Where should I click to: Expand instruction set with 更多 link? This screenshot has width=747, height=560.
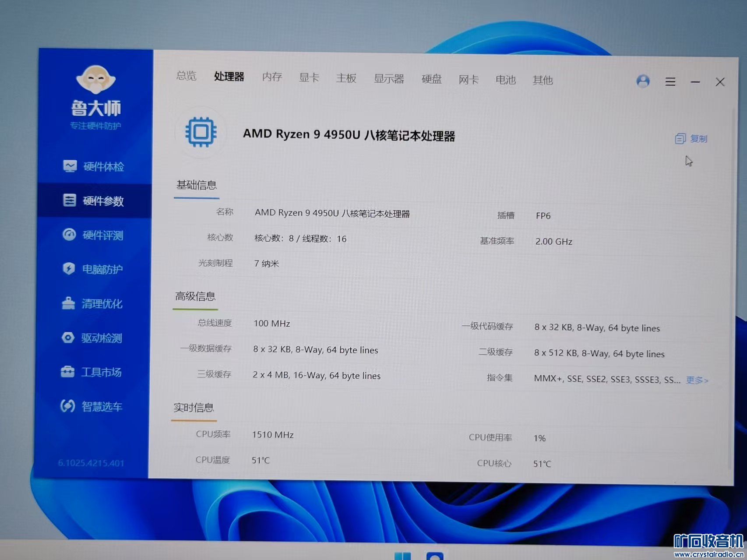pyautogui.click(x=697, y=380)
